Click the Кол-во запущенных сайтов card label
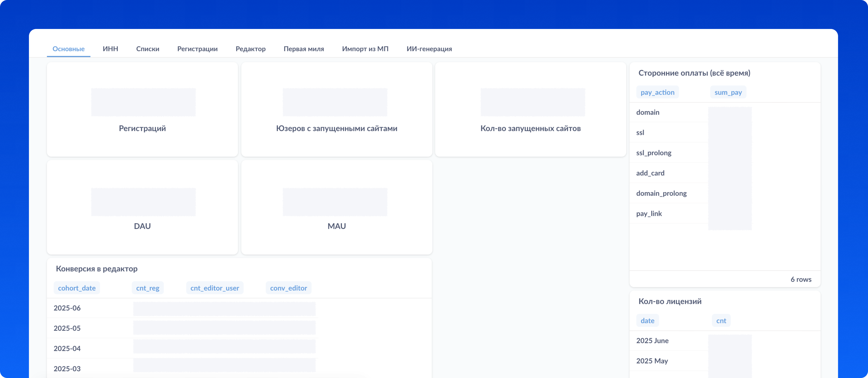Image resolution: width=868 pixels, height=378 pixels. pyautogui.click(x=530, y=128)
